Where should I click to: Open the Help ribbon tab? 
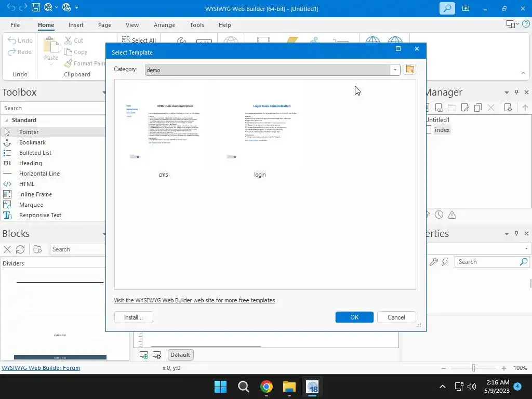(x=224, y=25)
